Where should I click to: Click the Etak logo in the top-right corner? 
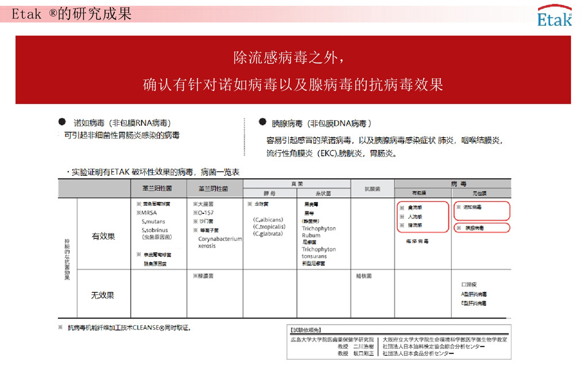[554, 16]
